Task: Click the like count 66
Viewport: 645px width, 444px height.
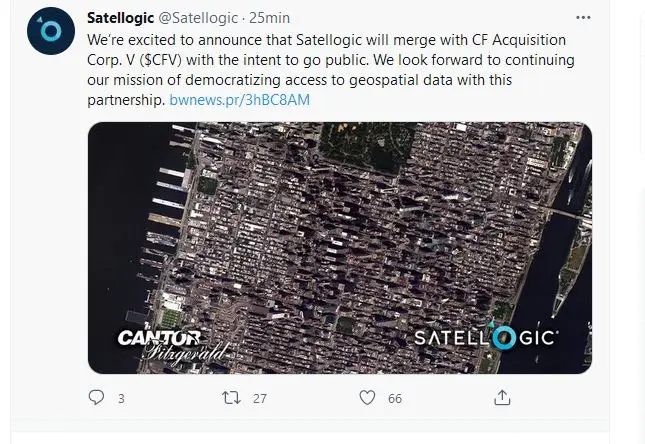Action: [394, 398]
